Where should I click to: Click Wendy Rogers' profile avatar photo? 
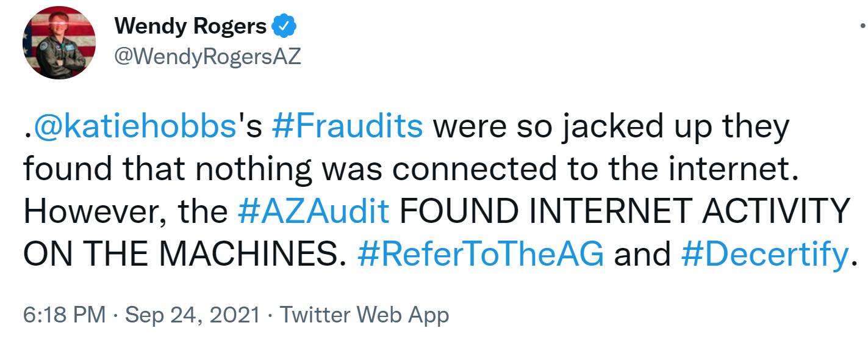[x=59, y=43]
